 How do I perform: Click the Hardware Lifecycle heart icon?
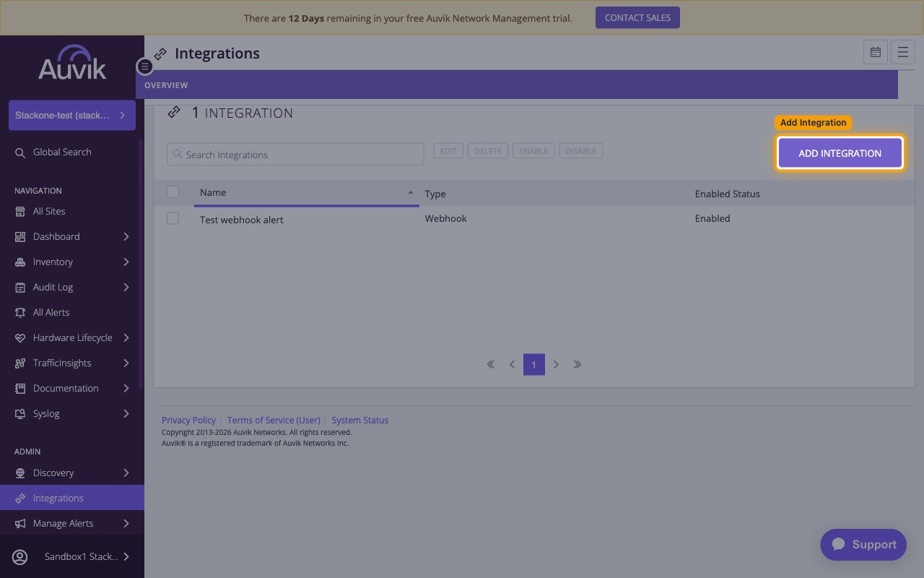pos(20,338)
